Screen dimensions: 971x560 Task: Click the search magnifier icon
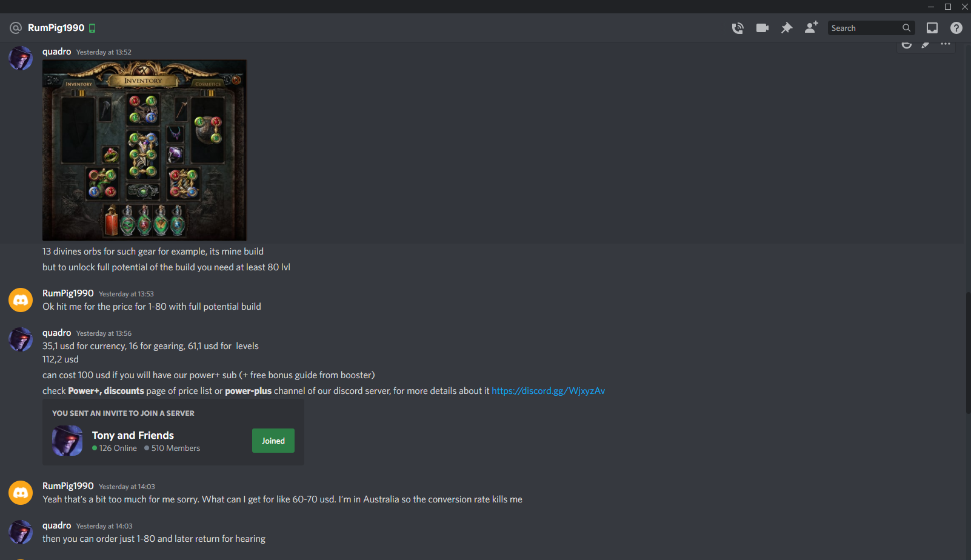coord(906,28)
